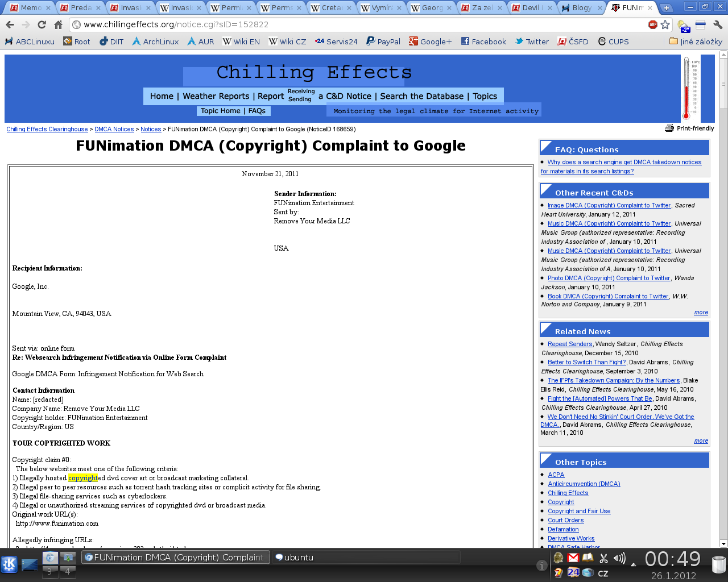Viewport: 728px width, 582px height.
Task: Click FAQs in the sub navigation
Action: pos(257,111)
